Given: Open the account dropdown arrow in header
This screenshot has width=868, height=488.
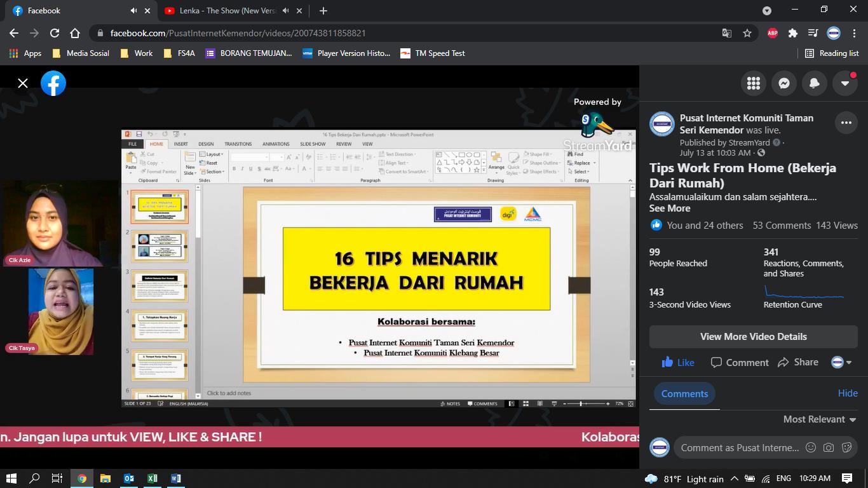Looking at the screenshot, I should click(x=845, y=83).
